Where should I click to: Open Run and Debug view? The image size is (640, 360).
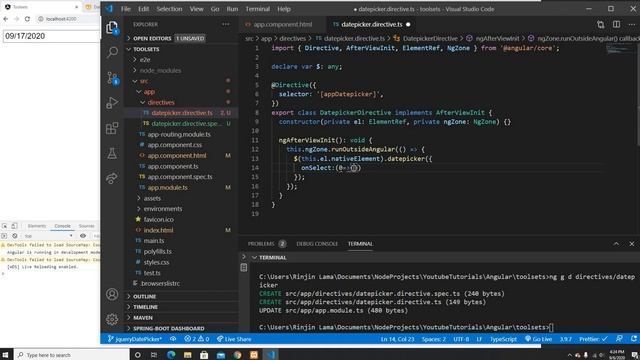point(112,102)
